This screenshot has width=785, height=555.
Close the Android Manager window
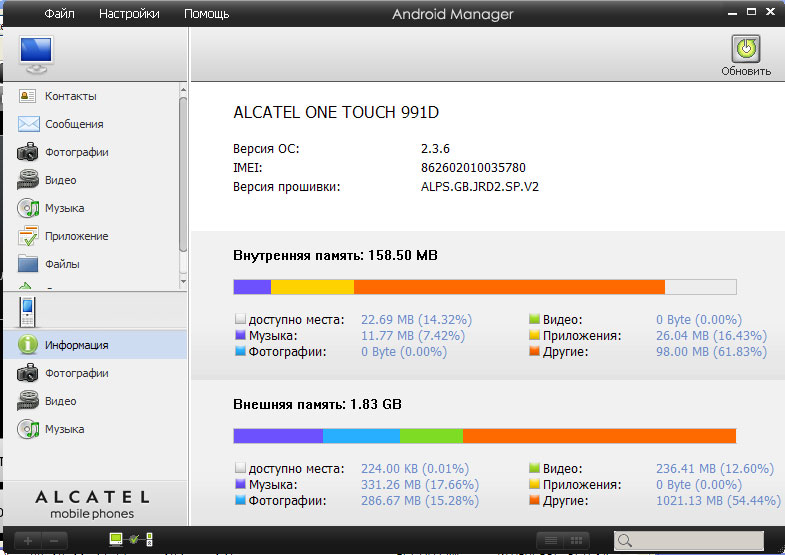point(770,12)
